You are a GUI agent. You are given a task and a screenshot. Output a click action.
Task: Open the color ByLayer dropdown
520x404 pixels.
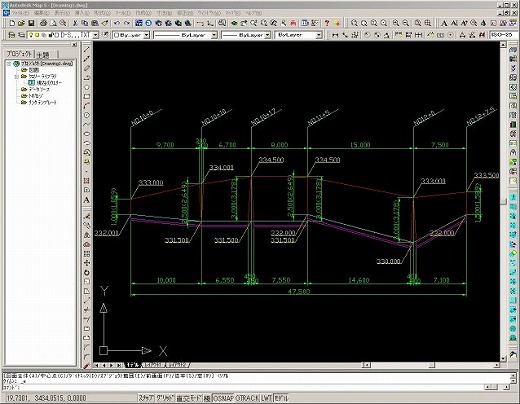point(146,35)
